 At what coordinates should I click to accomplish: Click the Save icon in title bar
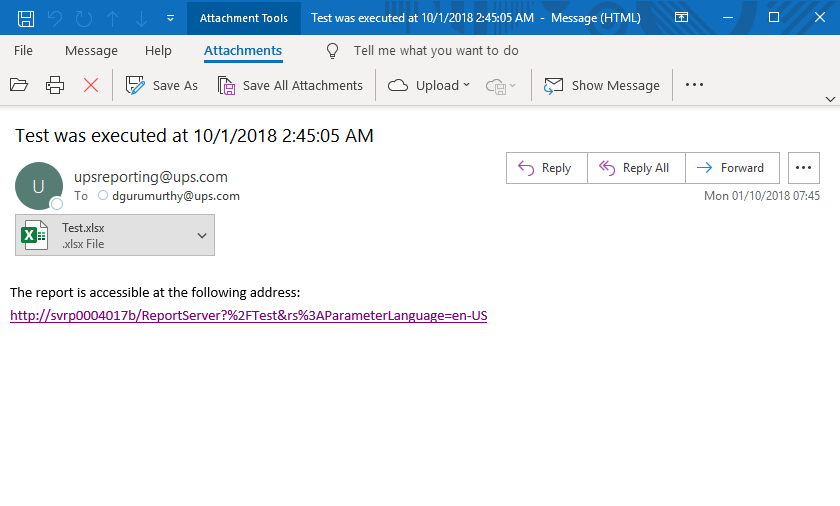26,18
